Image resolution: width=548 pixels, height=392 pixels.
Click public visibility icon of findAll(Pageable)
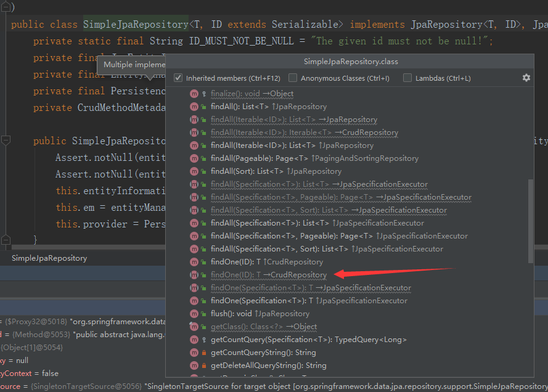(204, 158)
